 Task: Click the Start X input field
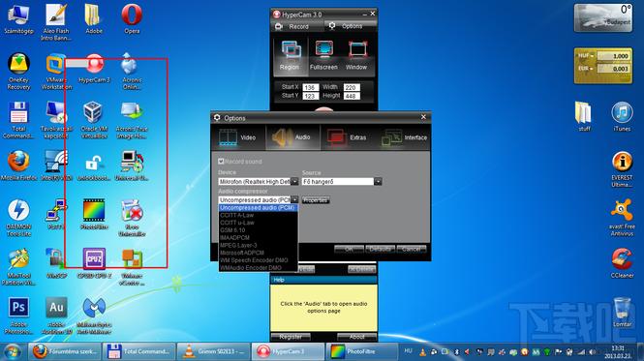coord(311,87)
